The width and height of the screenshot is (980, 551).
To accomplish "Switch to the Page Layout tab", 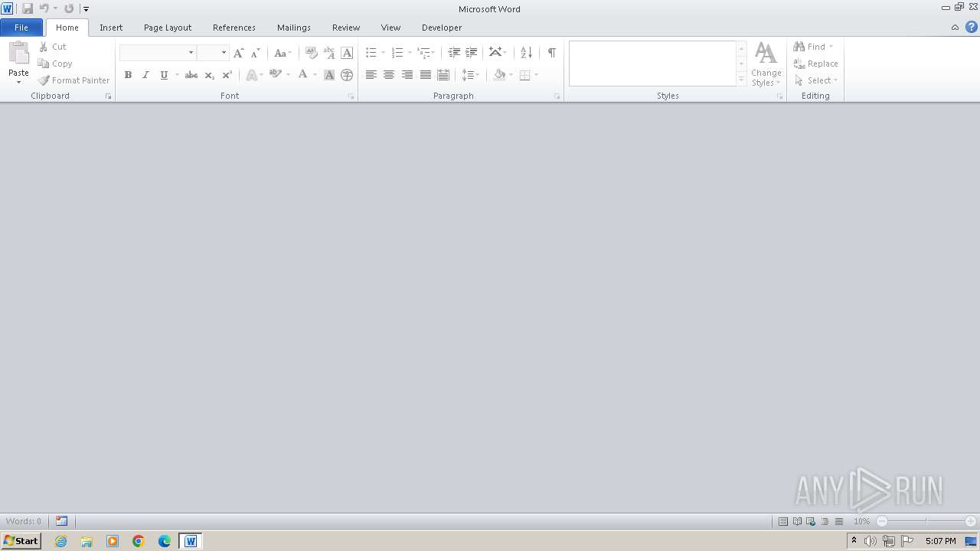I will coord(168,28).
